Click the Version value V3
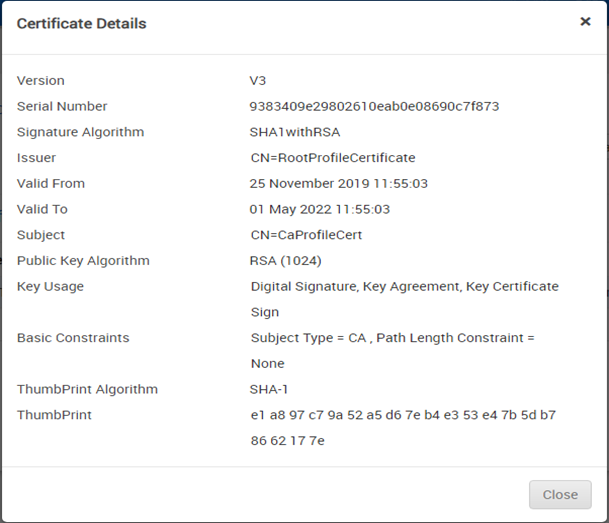The width and height of the screenshot is (609, 523). click(258, 80)
